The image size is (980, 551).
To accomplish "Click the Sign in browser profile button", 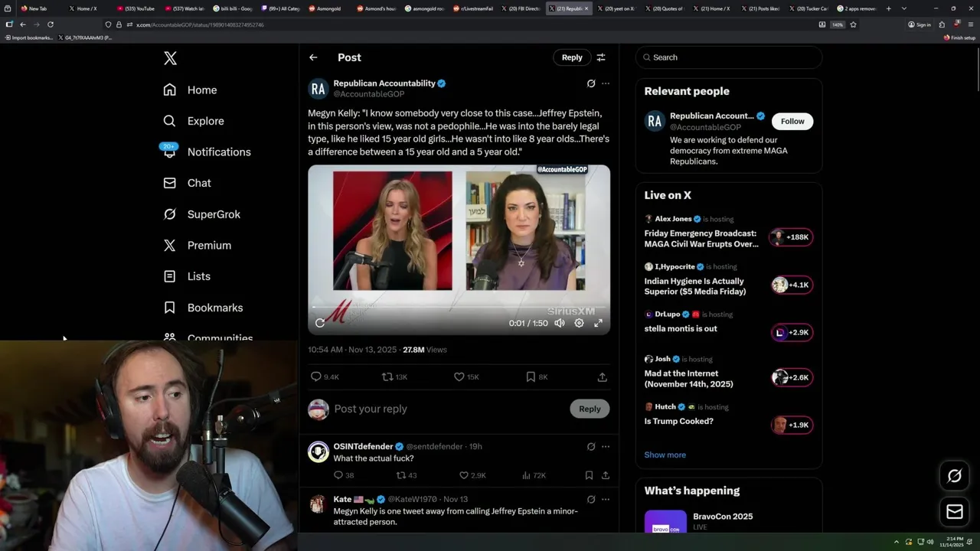I will point(920,24).
